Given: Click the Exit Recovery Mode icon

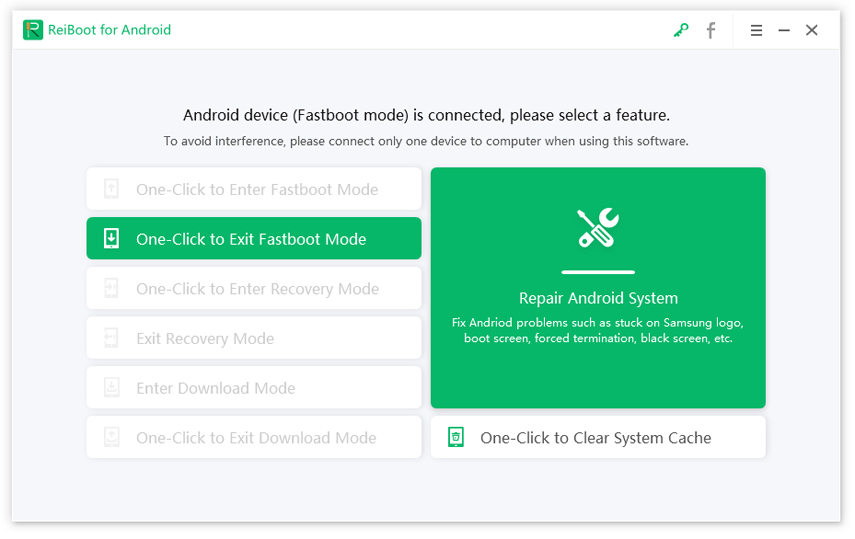Looking at the screenshot, I should coord(112,338).
